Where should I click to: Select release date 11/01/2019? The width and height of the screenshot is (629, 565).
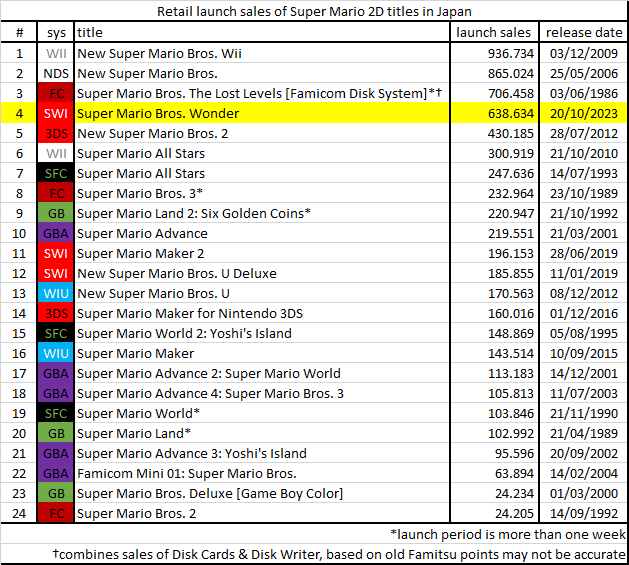coord(584,274)
